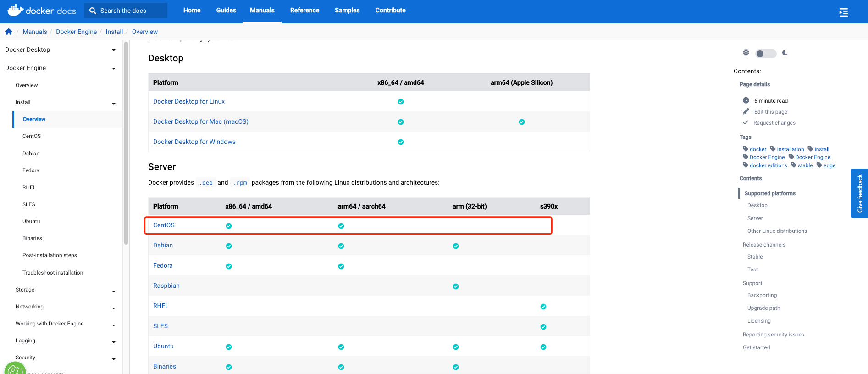Click the tag icon next to installation
This screenshot has height=374, width=868.
773,149
